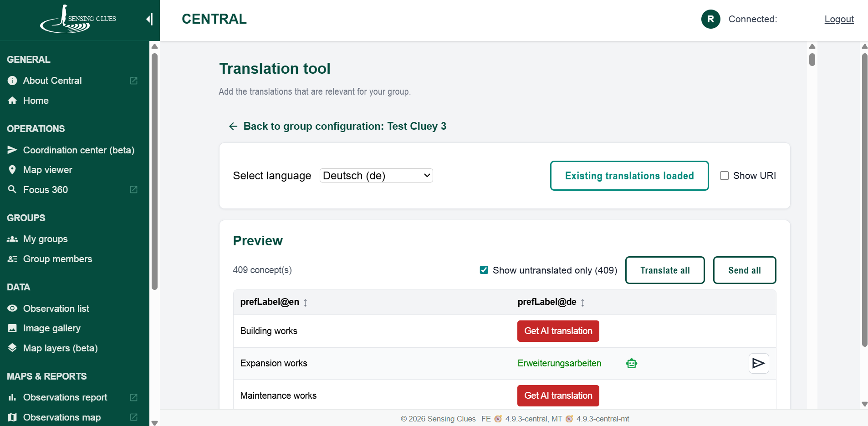The image size is (868, 426).
Task: Click the sidebar scroll down arrow
Action: tap(155, 423)
